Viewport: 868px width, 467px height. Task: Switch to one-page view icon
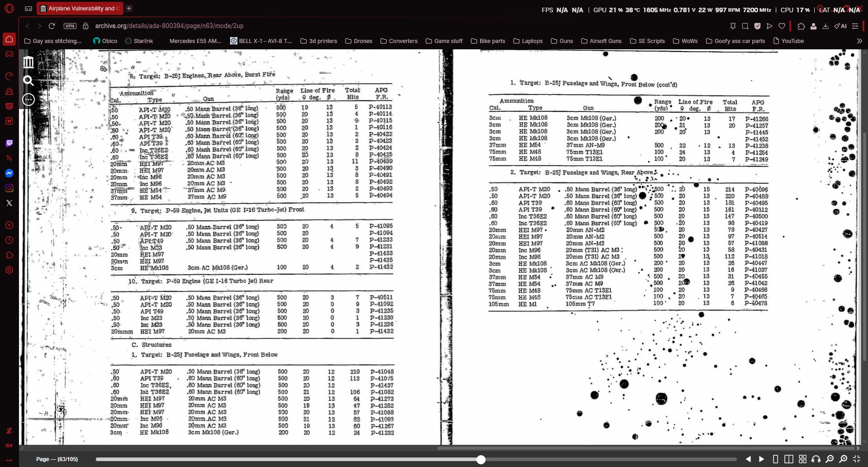[x=775, y=459]
